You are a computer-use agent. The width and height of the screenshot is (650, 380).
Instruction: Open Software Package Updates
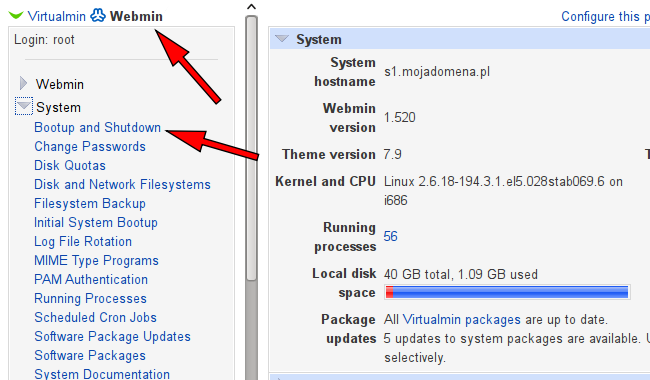tap(112, 336)
